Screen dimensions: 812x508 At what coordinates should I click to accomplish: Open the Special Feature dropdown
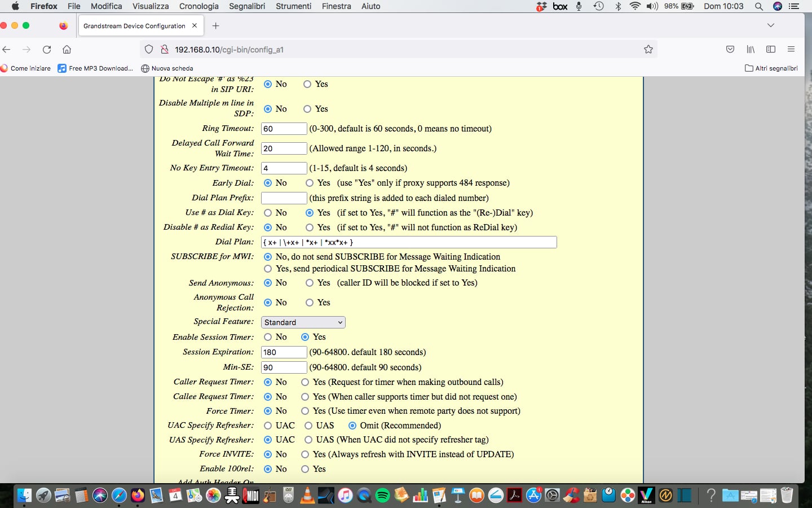point(303,322)
